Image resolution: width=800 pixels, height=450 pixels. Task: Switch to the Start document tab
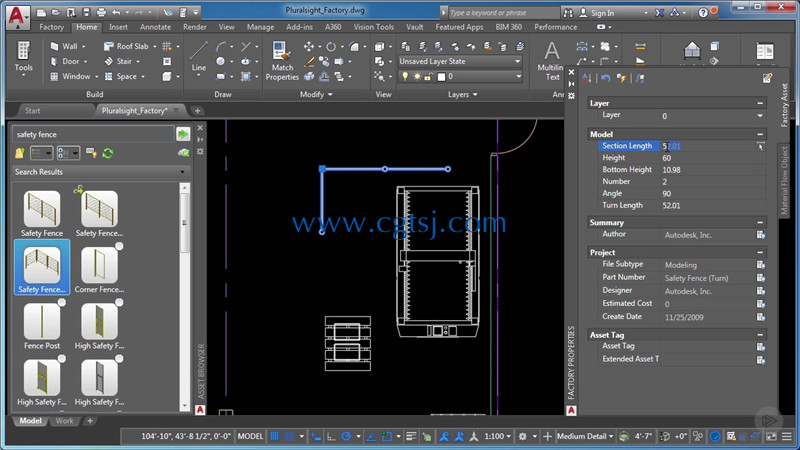(33, 111)
